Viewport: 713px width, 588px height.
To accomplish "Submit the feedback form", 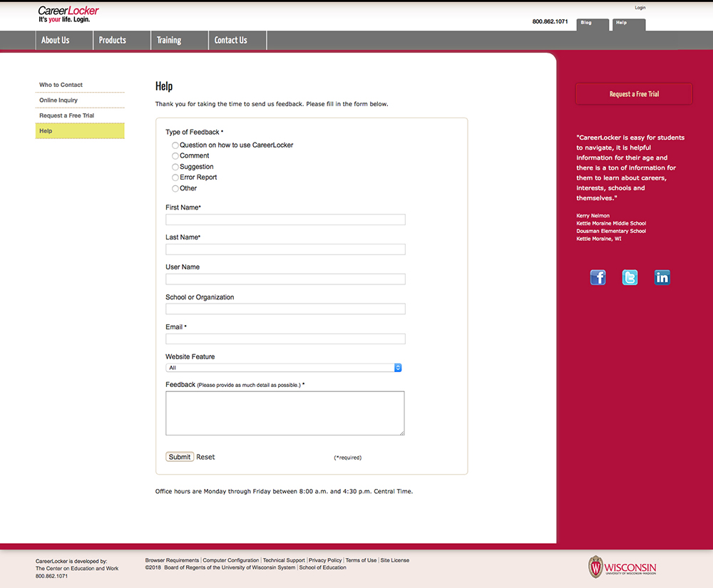I will point(180,457).
